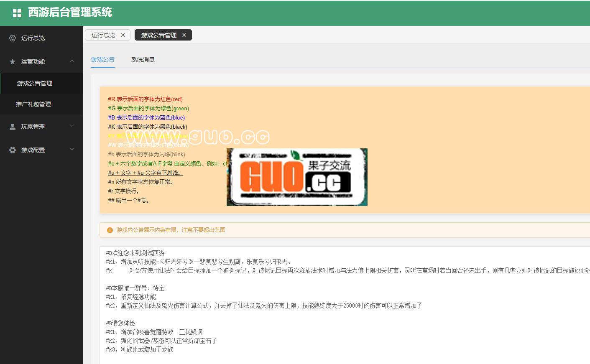Image resolution: width=590 pixels, height=364 pixels.
Task: Collapse the 运营功能 menu chevron
Action: coord(72,61)
